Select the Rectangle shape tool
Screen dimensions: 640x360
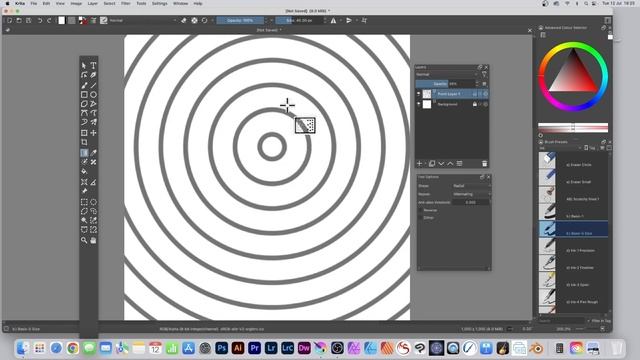84,95
